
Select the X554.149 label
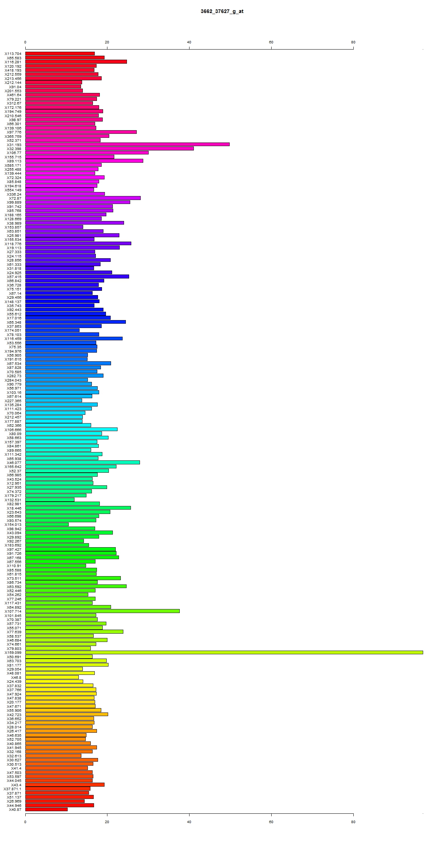coord(13,190)
